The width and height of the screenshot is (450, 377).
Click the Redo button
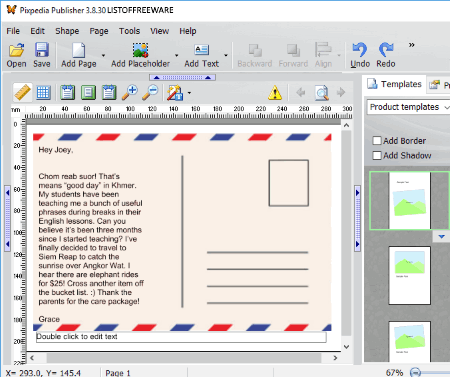pos(386,55)
